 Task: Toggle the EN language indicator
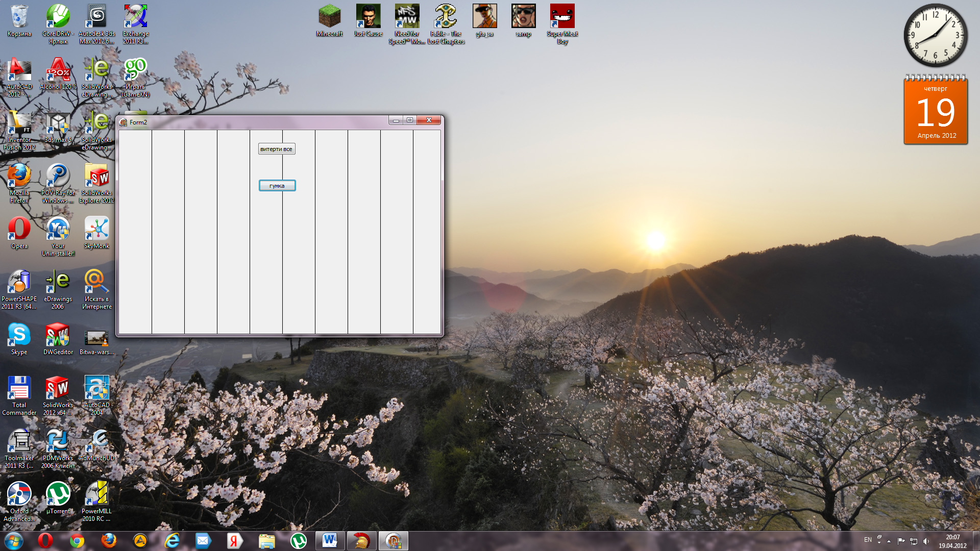(868, 540)
